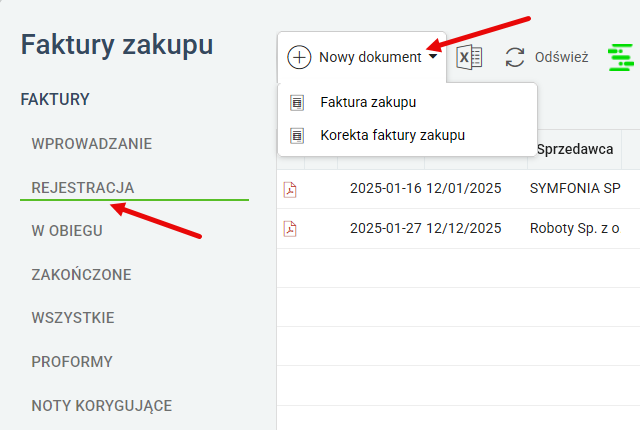Open PDF icon for SYMFONIA SP row
The height and width of the screenshot is (430, 640).
290,190
